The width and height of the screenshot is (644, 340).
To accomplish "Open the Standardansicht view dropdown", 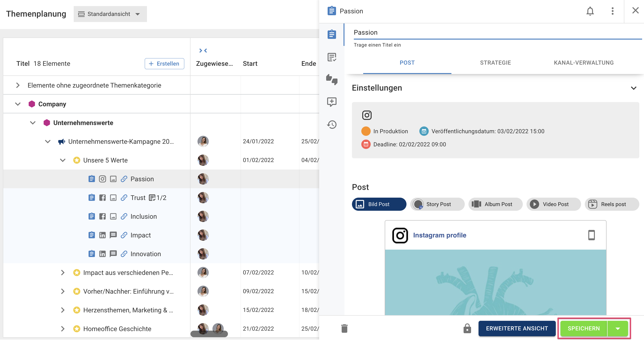I will point(110,14).
